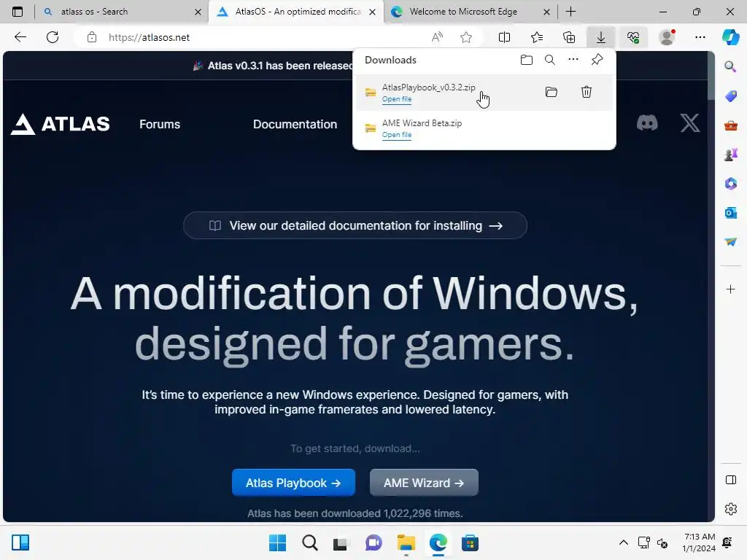Add this page to favorites star
Viewport: 747px width, 560px height.
[x=466, y=37]
